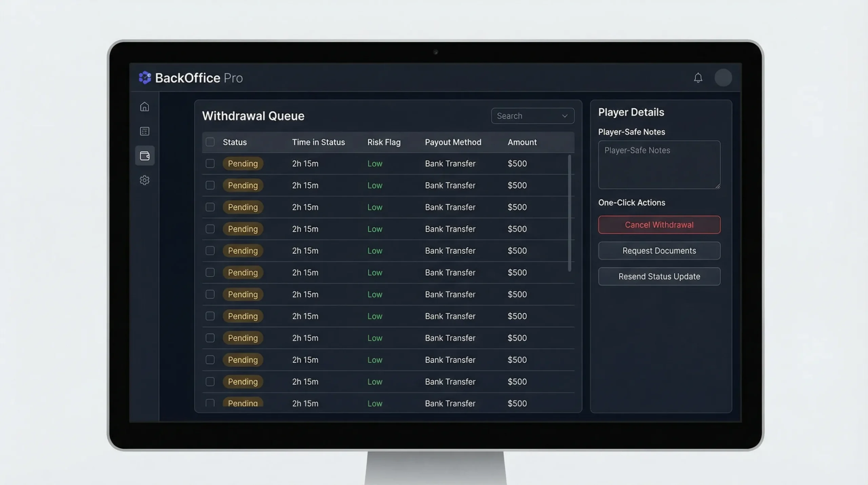Sort by the Amount column header

(x=522, y=142)
